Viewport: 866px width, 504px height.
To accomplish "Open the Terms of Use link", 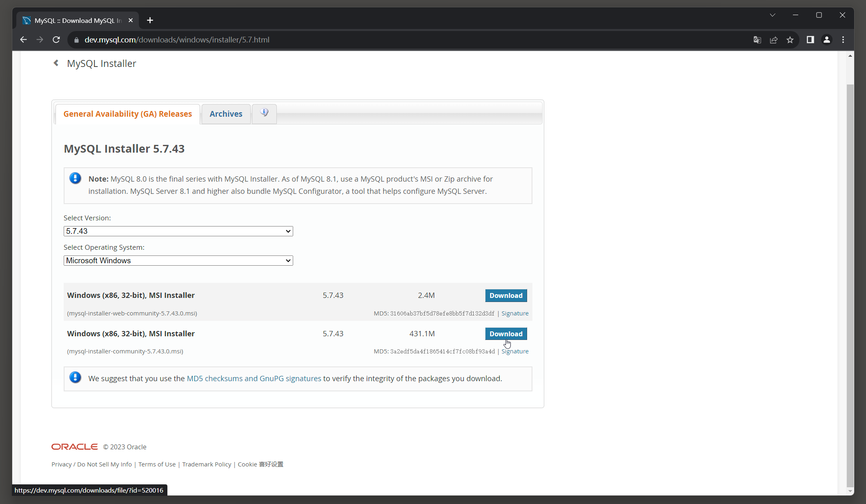I will 157,464.
